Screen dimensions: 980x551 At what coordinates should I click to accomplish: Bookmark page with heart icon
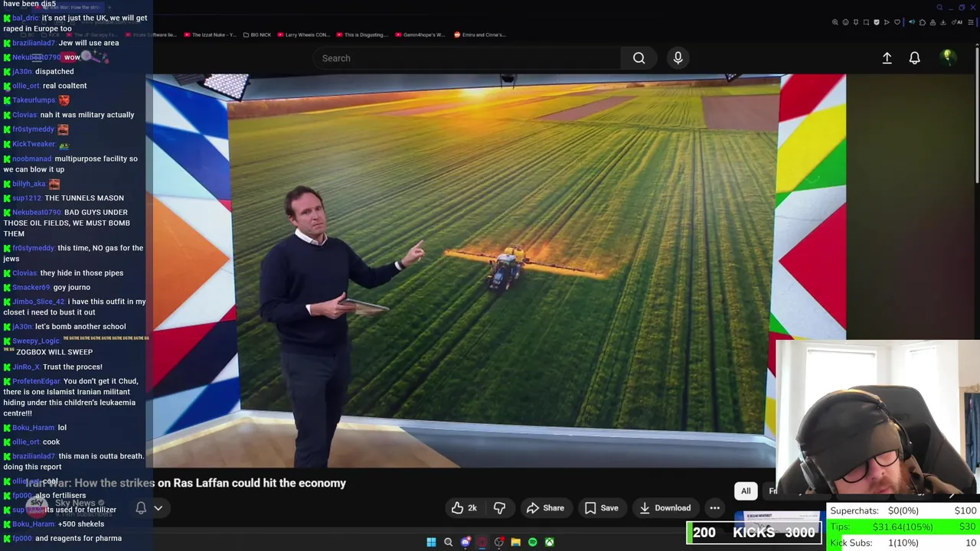pyautogui.click(x=897, y=22)
